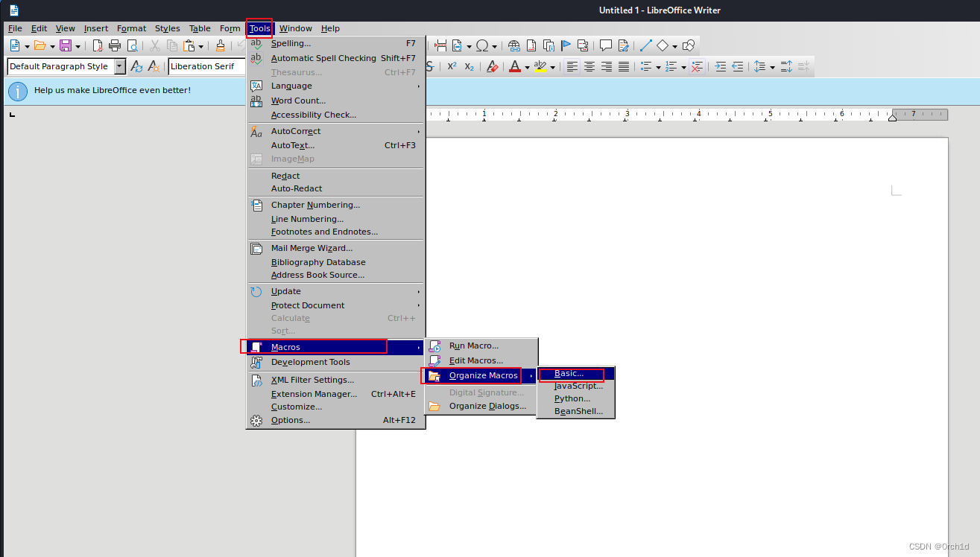Click the Open folder icon
This screenshot has width=980, height=557.
pos(40,46)
